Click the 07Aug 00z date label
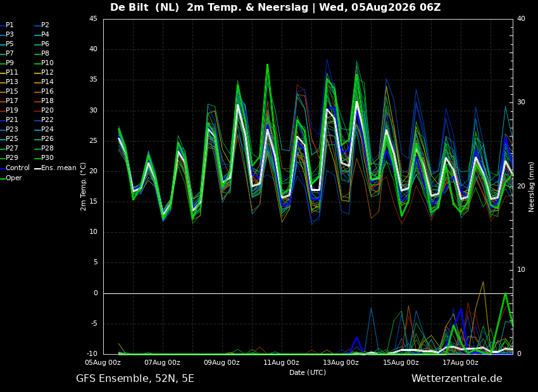This screenshot has height=392, width=538. tap(163, 362)
